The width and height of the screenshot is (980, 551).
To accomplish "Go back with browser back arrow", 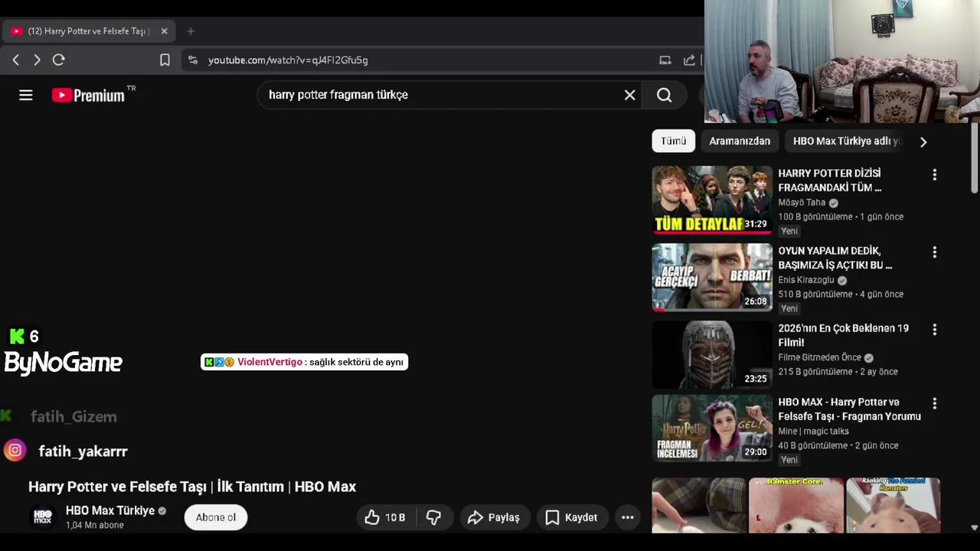I will (16, 60).
